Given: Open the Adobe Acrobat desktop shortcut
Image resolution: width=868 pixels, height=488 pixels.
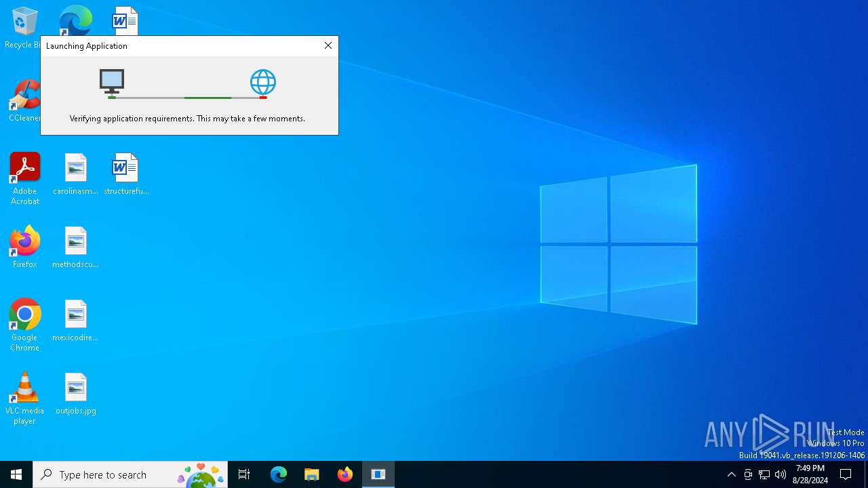Looking at the screenshot, I should tap(24, 179).
